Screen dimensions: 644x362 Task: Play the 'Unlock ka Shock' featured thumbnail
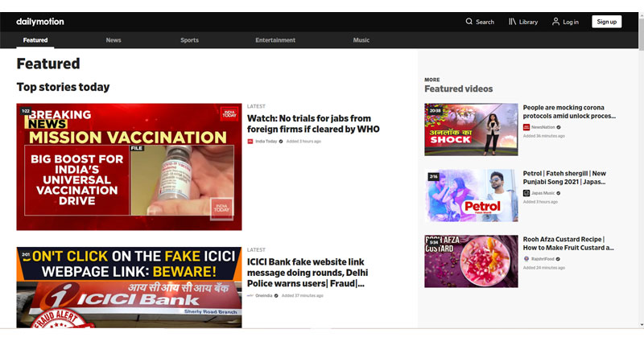[471, 130]
